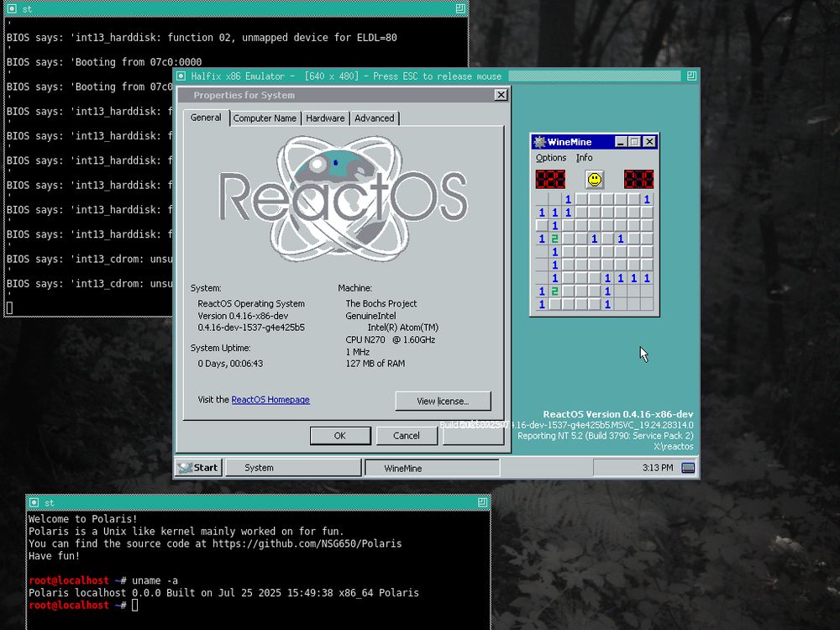
Task: Select the System taskbar button
Action: (x=293, y=468)
